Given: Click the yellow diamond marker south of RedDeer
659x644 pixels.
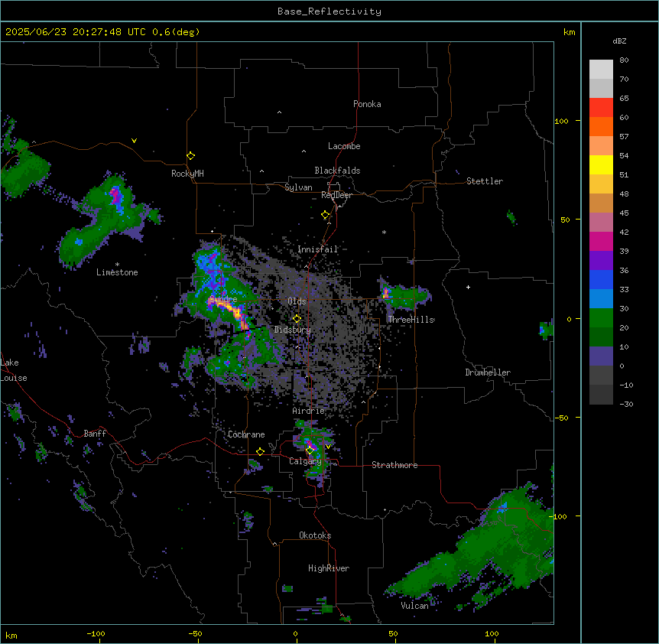Looking at the screenshot, I should [325, 215].
